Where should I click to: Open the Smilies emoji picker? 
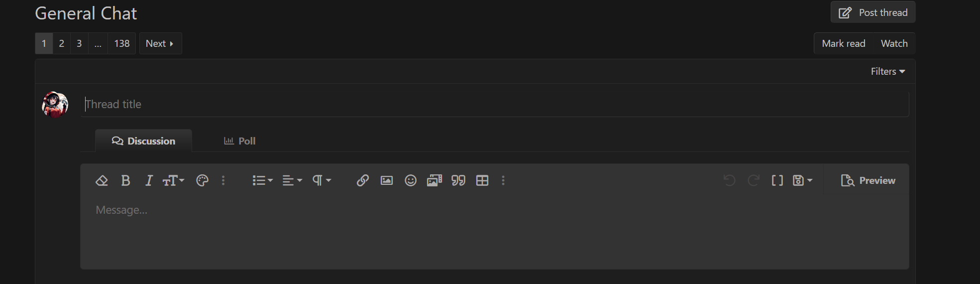coord(410,180)
